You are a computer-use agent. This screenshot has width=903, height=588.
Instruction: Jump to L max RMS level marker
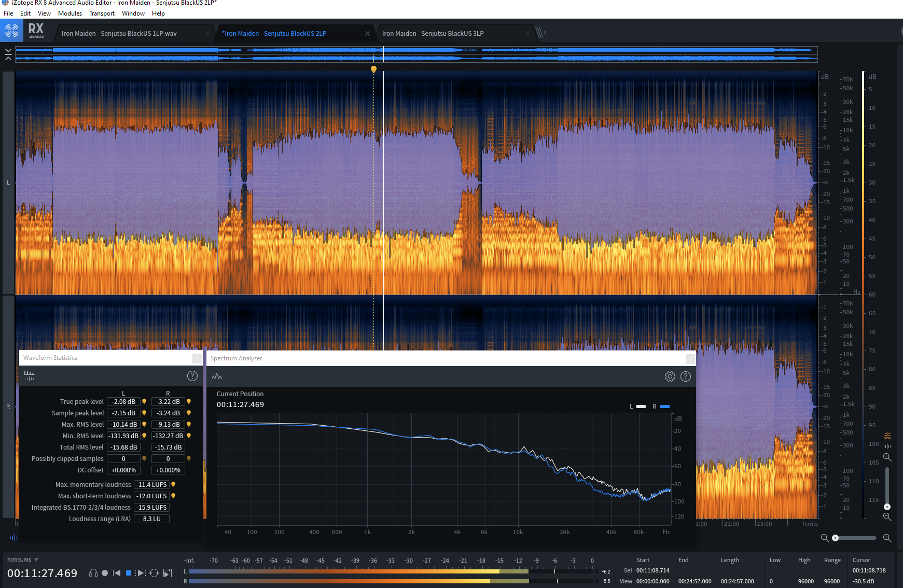tap(144, 424)
